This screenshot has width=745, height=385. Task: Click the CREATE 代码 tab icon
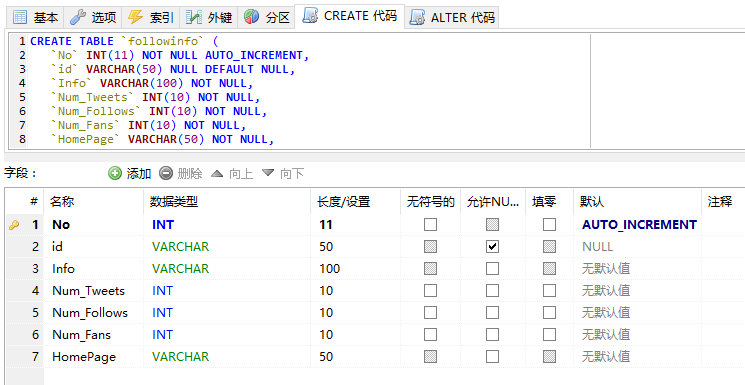pyautogui.click(x=310, y=16)
